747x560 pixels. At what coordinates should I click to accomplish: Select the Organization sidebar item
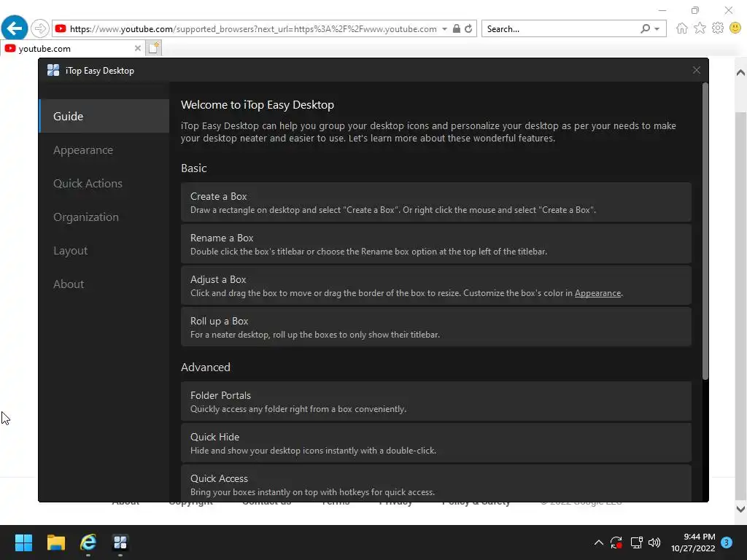(104, 217)
